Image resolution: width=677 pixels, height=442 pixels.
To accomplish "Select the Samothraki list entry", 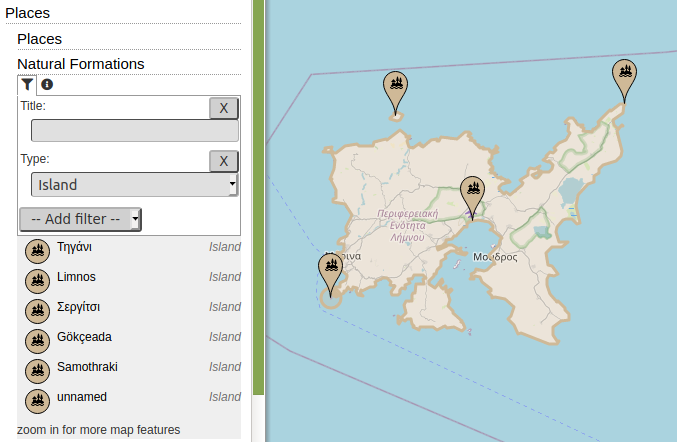I will tap(129, 371).
